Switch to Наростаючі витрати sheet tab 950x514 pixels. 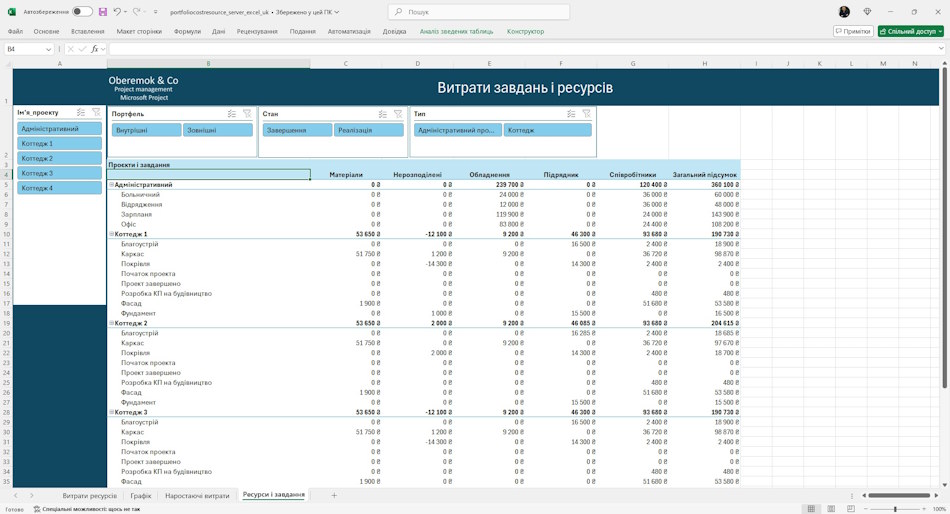click(x=198, y=496)
